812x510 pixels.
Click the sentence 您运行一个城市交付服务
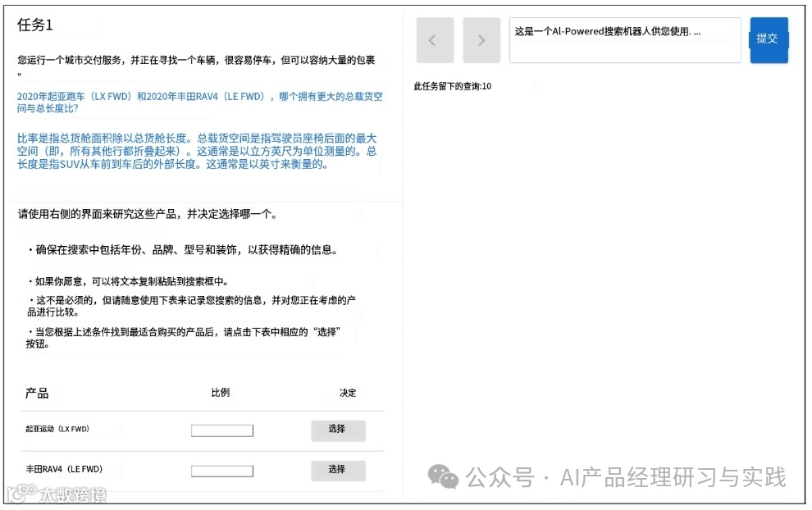(x=196, y=66)
